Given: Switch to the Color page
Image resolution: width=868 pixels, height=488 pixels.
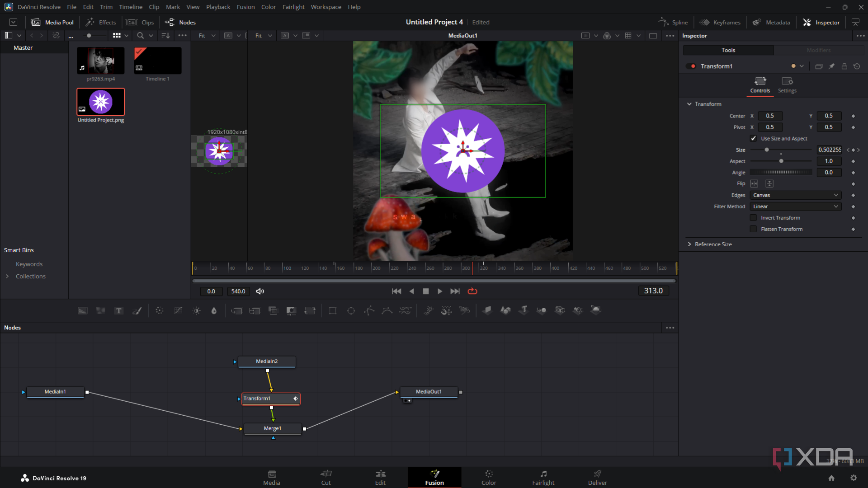Looking at the screenshot, I should pos(489,478).
